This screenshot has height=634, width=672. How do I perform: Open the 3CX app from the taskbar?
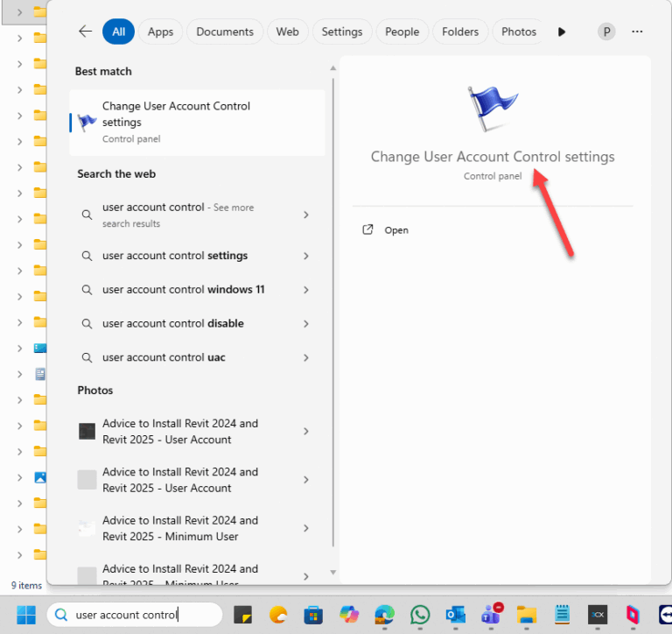pos(598,615)
